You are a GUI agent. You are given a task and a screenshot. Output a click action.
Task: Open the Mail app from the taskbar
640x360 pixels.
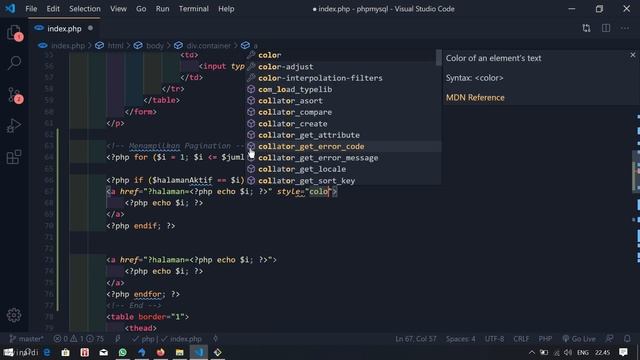tap(104, 352)
